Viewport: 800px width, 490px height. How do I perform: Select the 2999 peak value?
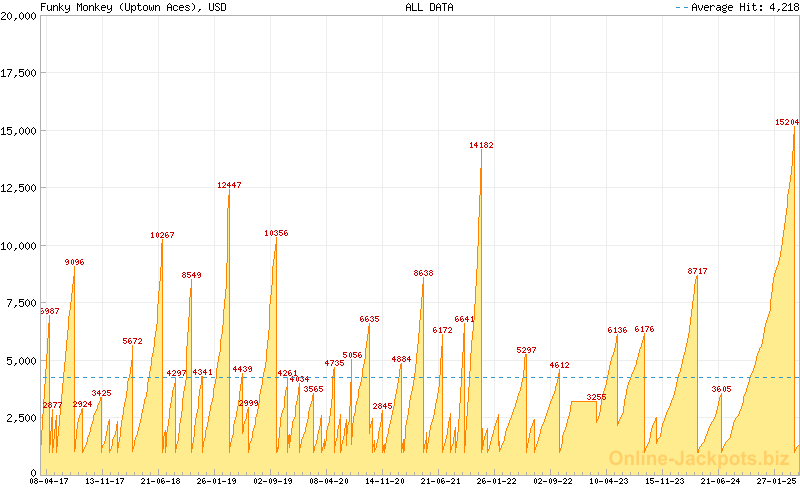click(x=248, y=403)
